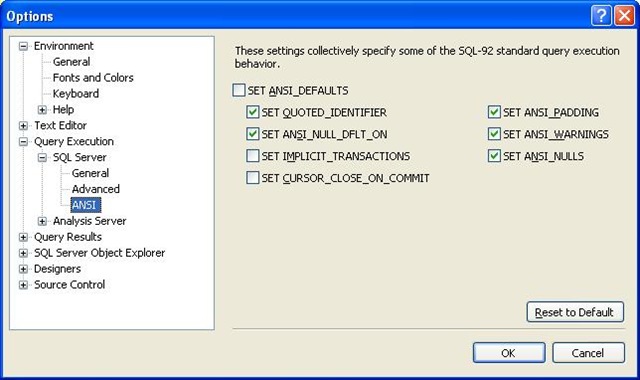The width and height of the screenshot is (640, 380).
Task: Expand the Query Results node
Action: (23, 237)
